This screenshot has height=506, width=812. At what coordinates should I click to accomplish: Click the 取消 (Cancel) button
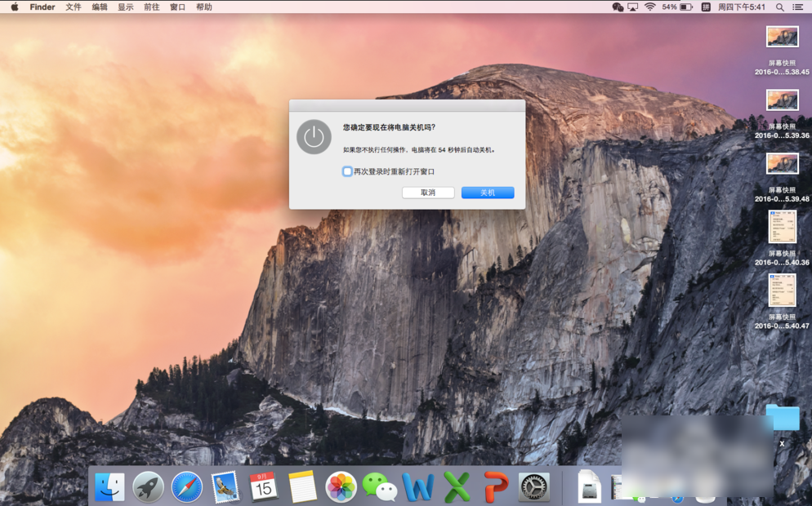click(428, 193)
